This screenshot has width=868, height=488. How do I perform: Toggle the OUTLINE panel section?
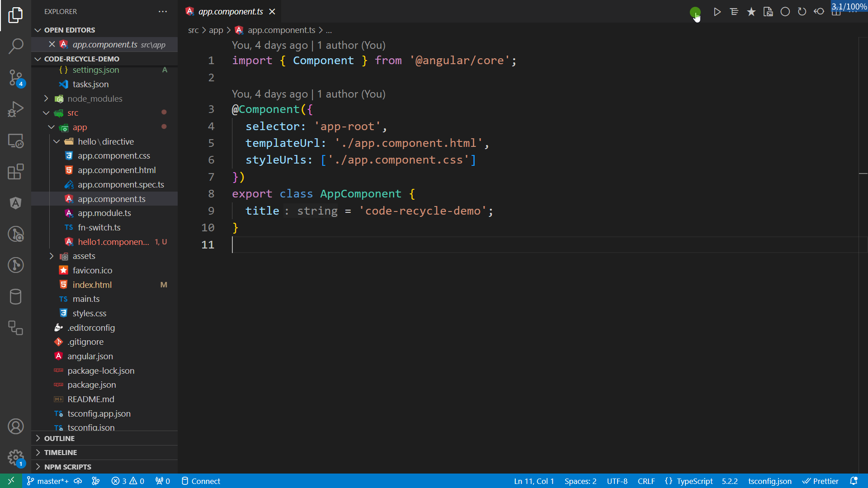[x=58, y=438]
